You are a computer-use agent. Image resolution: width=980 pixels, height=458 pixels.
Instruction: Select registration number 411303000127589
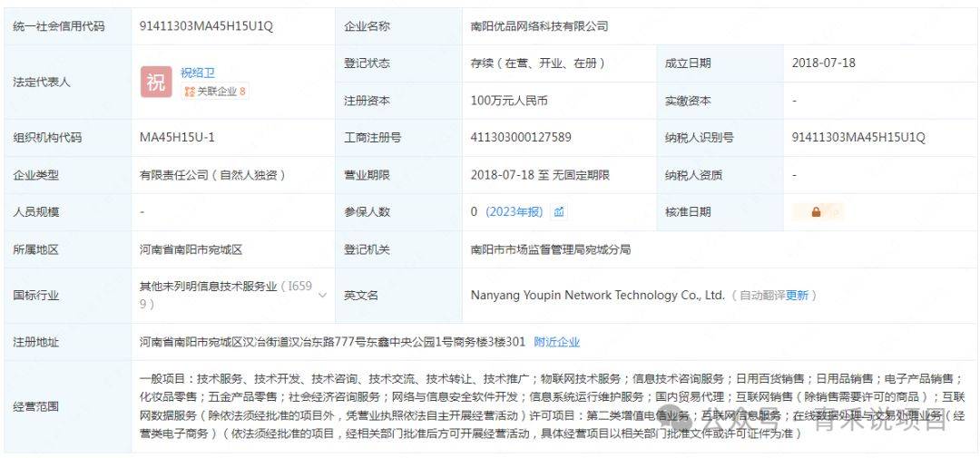click(521, 138)
